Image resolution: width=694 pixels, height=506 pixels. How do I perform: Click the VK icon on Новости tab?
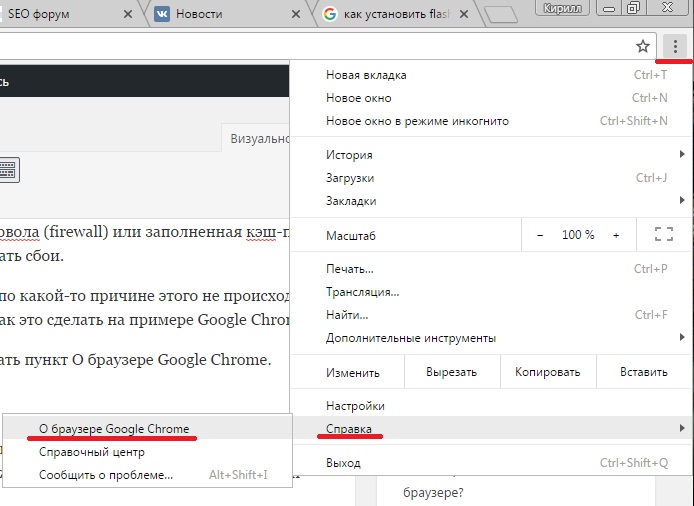point(162,14)
